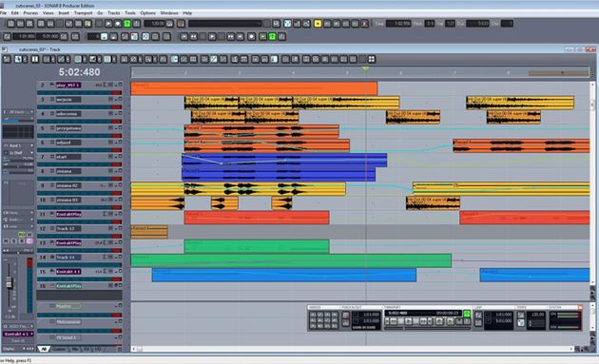This screenshot has width=599, height=364.
Task: Select the wejscie track name
Action: click(68, 99)
